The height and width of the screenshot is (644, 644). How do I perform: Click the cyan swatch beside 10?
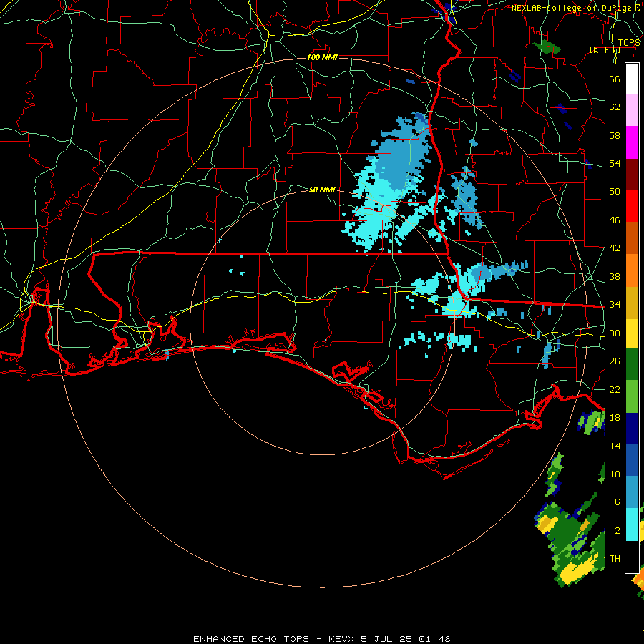(632, 525)
